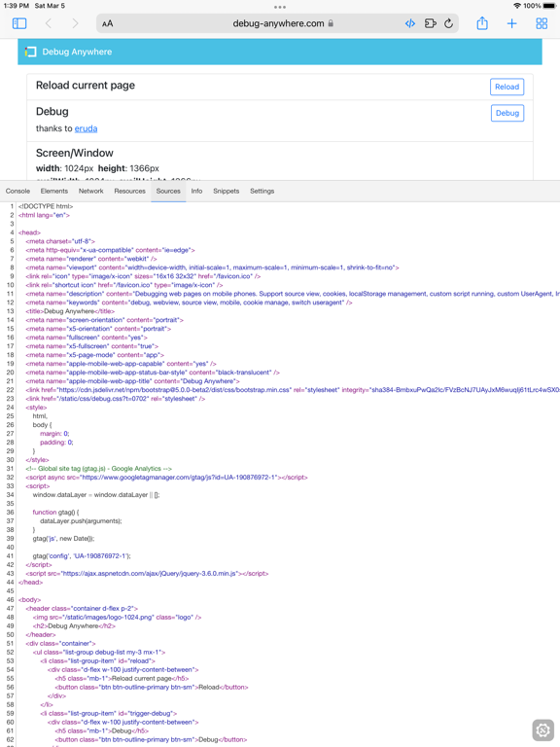Open the AA reader text-size menu

tap(108, 23)
